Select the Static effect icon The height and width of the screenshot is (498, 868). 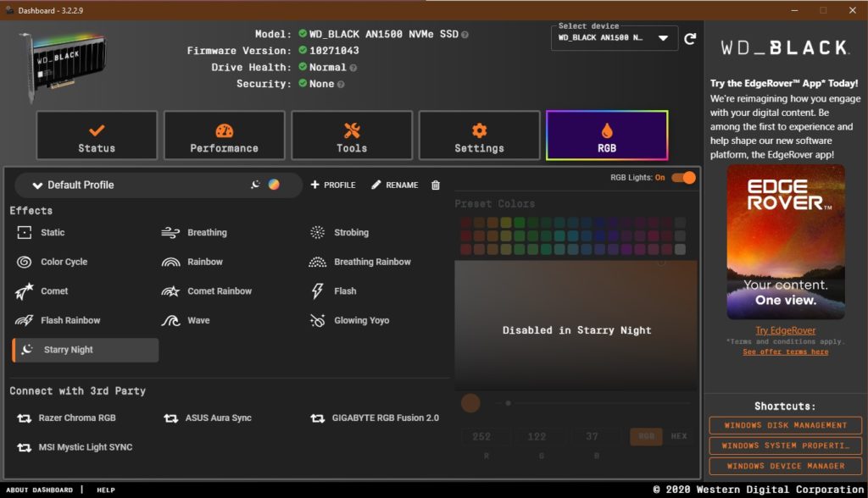click(x=25, y=232)
